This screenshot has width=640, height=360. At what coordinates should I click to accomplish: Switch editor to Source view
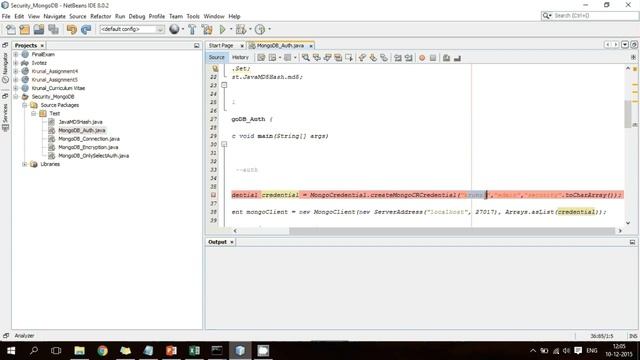[x=216, y=58]
